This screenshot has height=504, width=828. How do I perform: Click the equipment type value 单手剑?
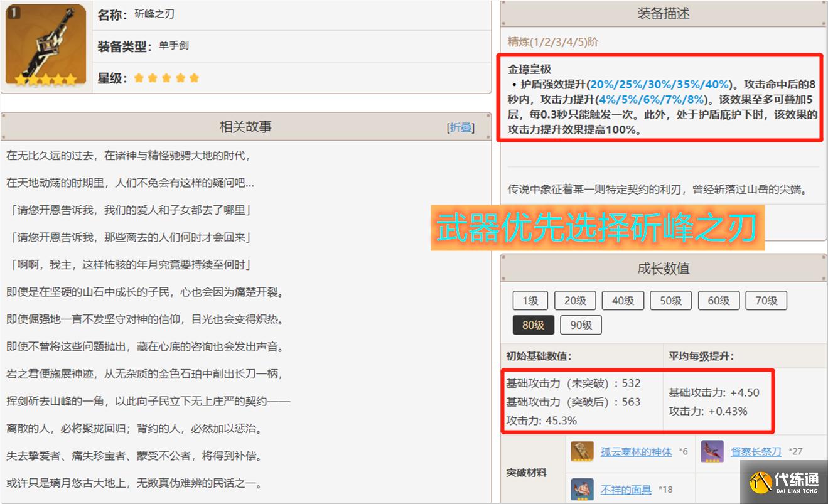[x=173, y=46]
